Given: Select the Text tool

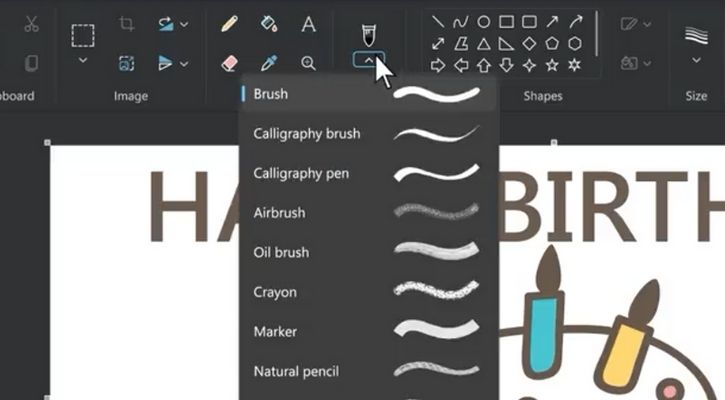Looking at the screenshot, I should 308,24.
